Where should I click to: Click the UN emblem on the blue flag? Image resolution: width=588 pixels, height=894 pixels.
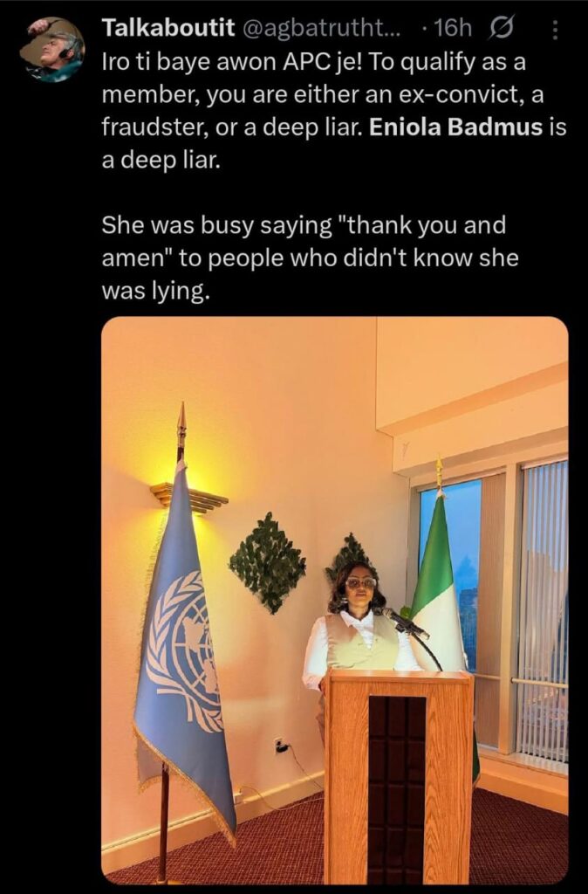[183, 650]
